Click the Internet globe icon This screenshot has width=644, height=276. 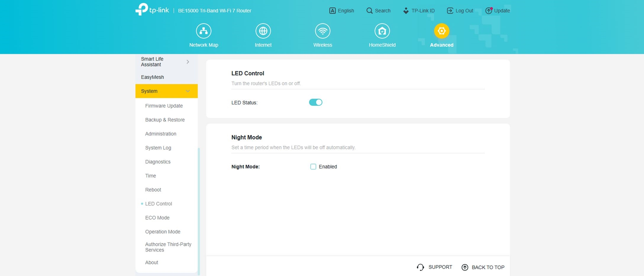263,31
